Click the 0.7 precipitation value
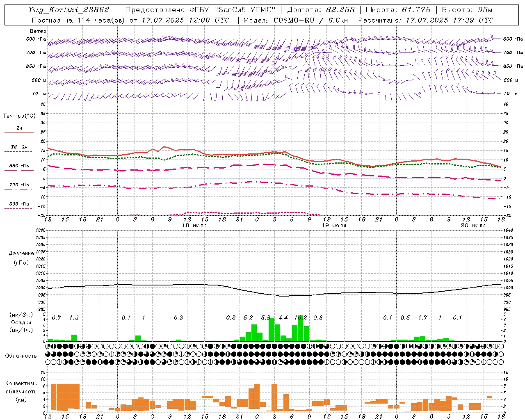The height and width of the screenshot is (420, 525). click(x=56, y=318)
